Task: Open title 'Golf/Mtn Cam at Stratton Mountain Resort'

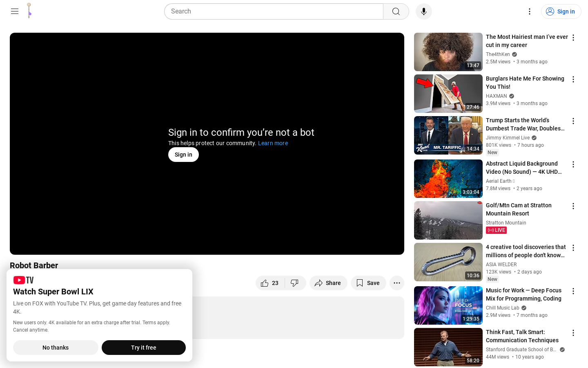Action: click(519, 209)
